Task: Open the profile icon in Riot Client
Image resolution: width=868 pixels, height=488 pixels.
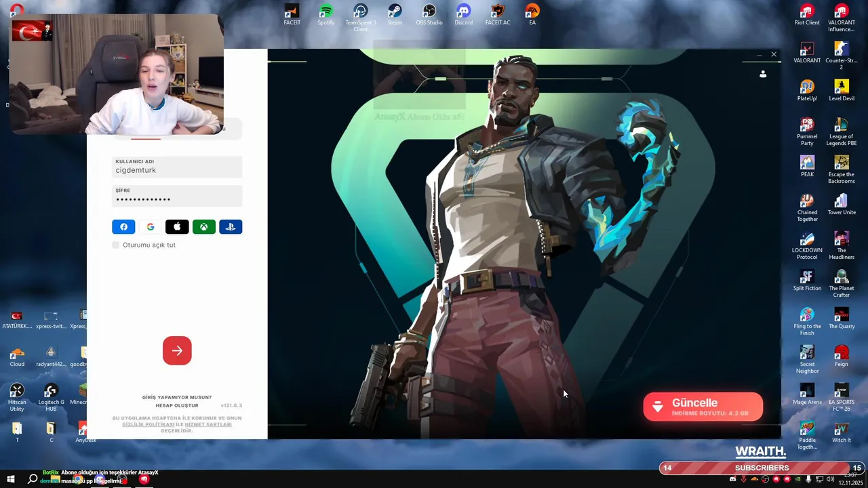Action: (763, 74)
